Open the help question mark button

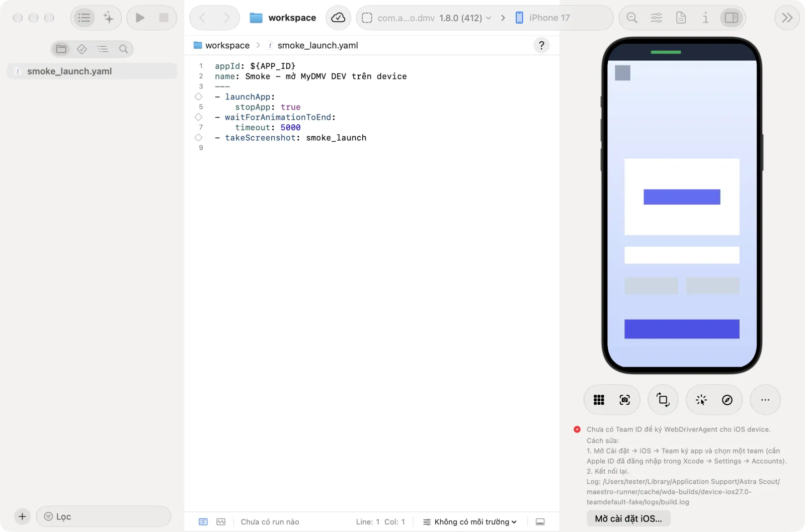point(541,45)
